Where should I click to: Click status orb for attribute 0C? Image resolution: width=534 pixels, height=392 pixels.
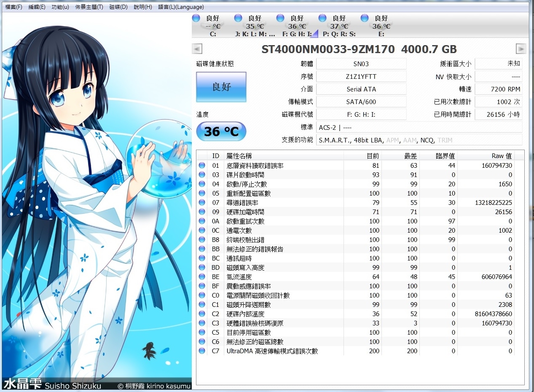[202, 231]
